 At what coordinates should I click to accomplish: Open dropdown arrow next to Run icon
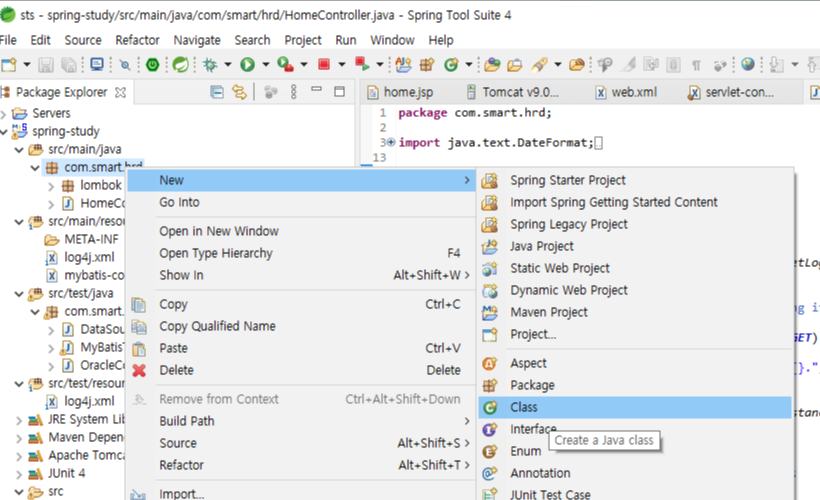(x=265, y=65)
